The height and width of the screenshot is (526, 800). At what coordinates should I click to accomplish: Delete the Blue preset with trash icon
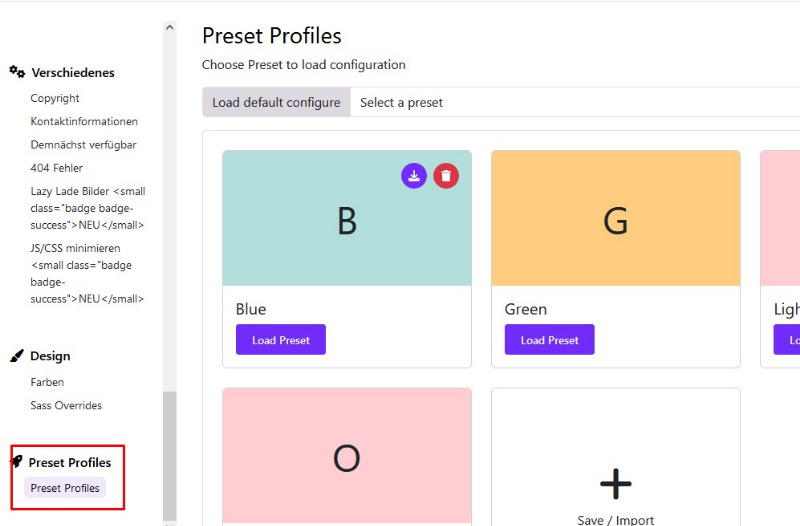pos(446,176)
